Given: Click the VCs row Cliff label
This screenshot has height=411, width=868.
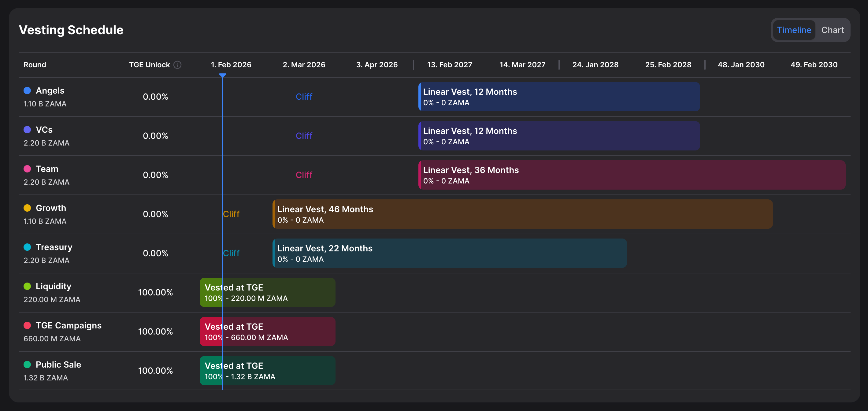Looking at the screenshot, I should (304, 136).
